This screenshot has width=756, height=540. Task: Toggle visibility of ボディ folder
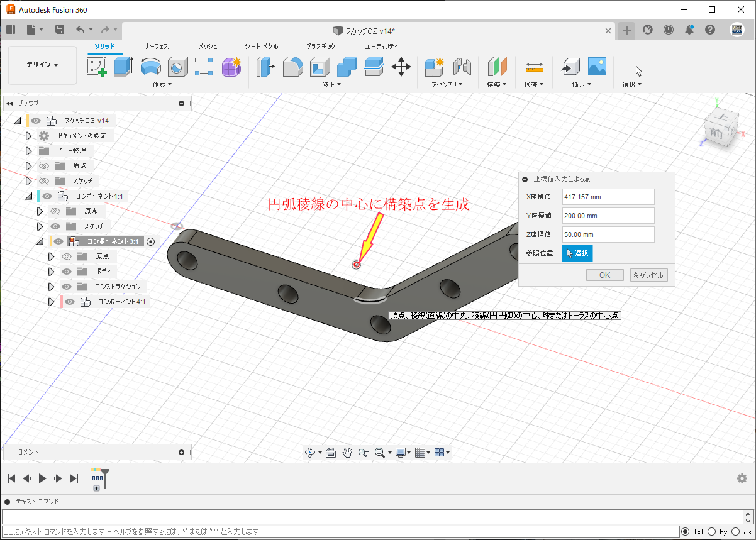[67, 272]
